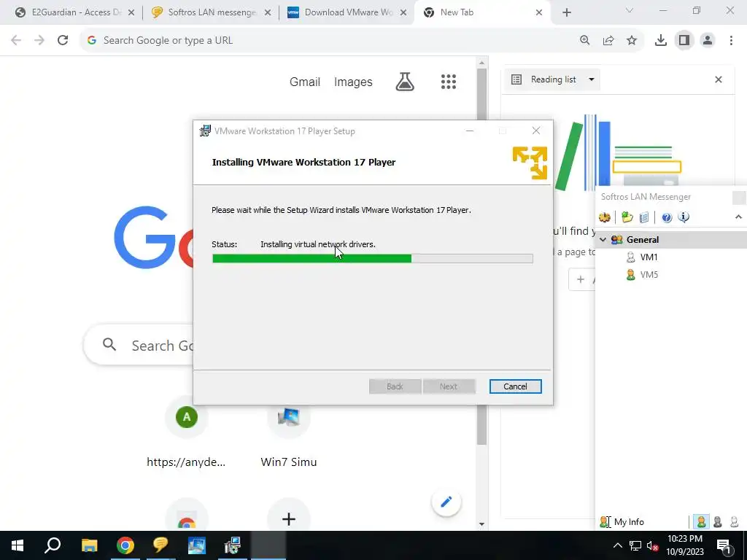Add shortcut with the plus tile
This screenshot has height=560, width=747.
coord(289,518)
